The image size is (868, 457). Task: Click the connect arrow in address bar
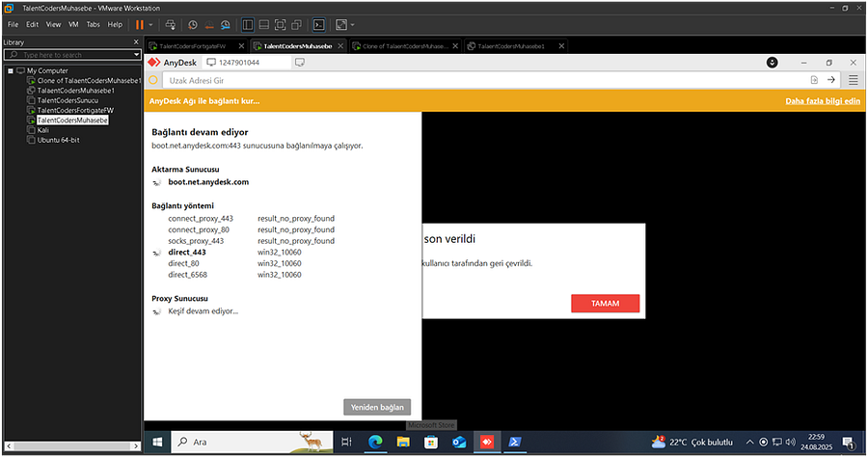[831, 80]
